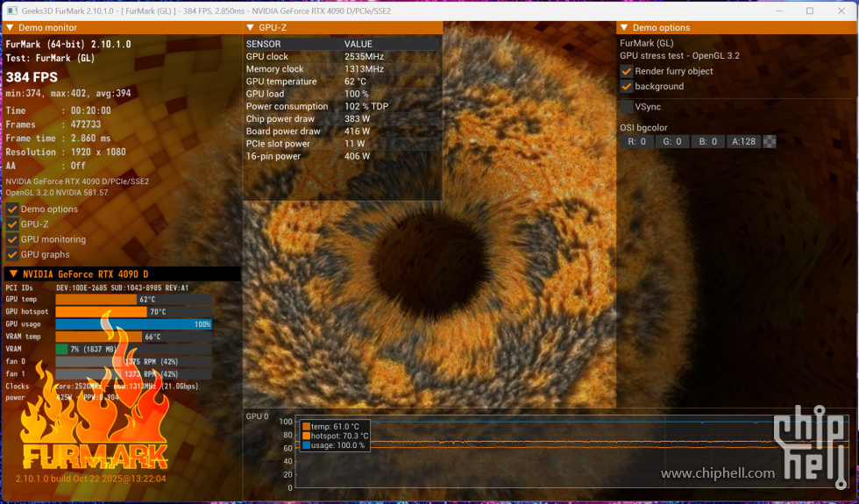
Task: Click the A:128 alpha value field
Action: pyautogui.click(x=743, y=141)
